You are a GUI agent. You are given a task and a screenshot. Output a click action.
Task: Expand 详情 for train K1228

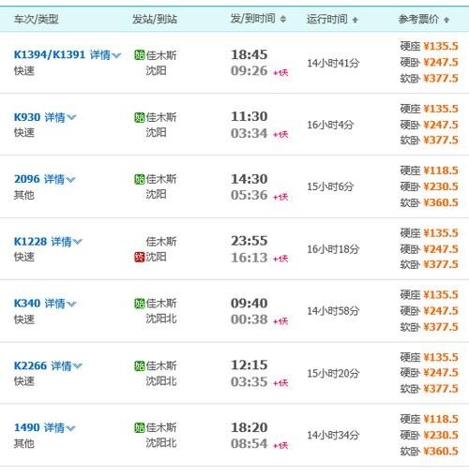point(67,242)
